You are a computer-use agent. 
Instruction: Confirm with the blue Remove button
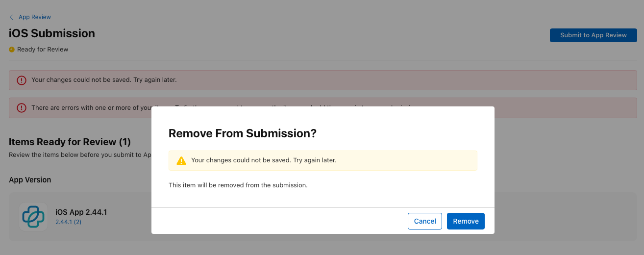pyautogui.click(x=466, y=221)
